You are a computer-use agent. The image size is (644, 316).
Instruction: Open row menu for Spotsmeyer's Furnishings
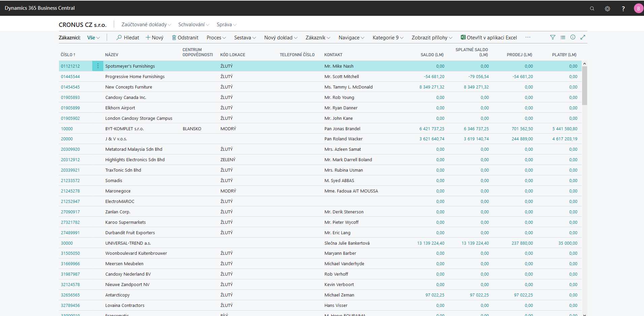98,66
